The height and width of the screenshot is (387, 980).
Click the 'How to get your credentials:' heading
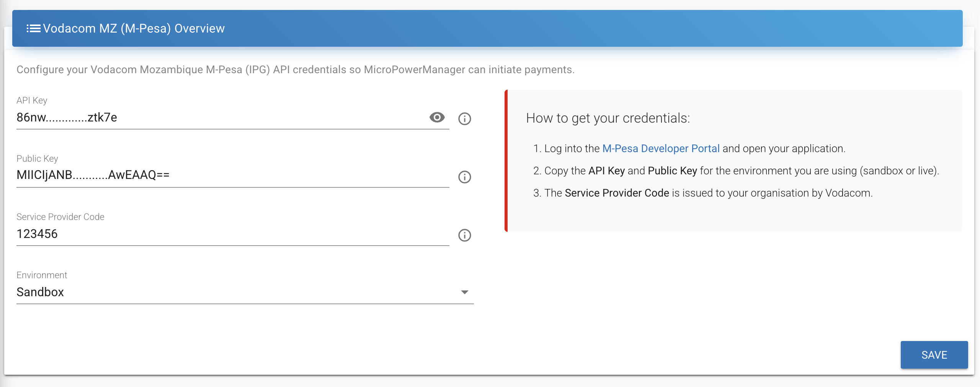tap(608, 118)
